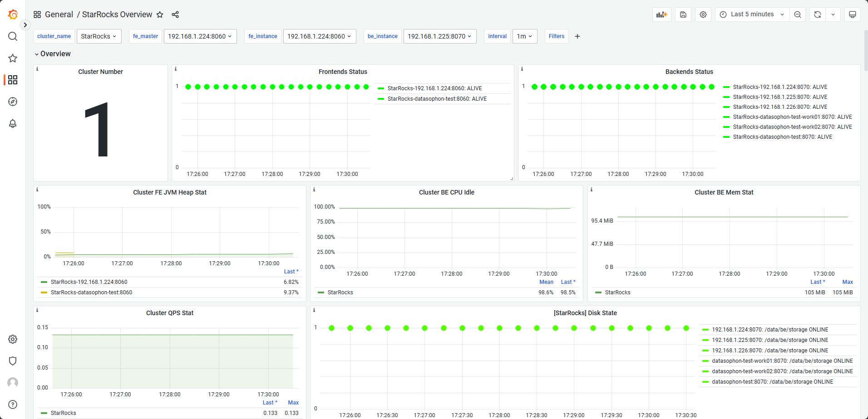
Task: Open fe_instance 192.168.1.224:8060 dropdown
Action: [320, 36]
